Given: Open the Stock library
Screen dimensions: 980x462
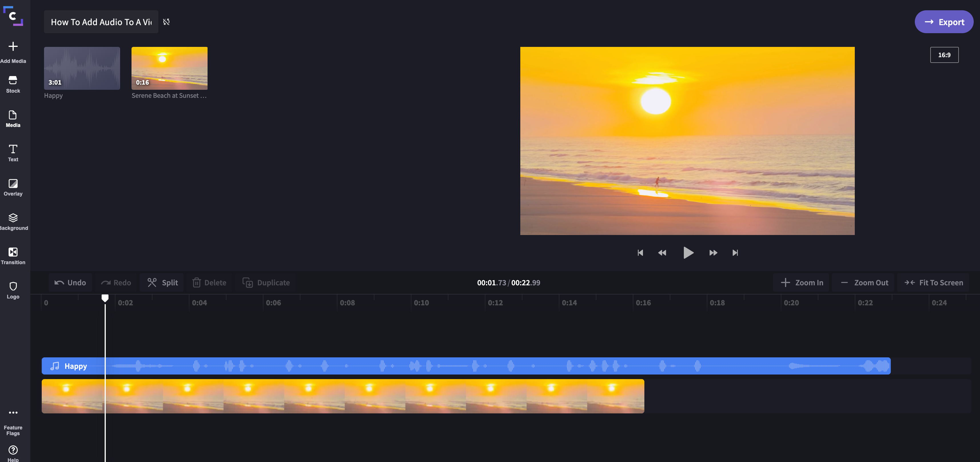Looking at the screenshot, I should (13, 84).
